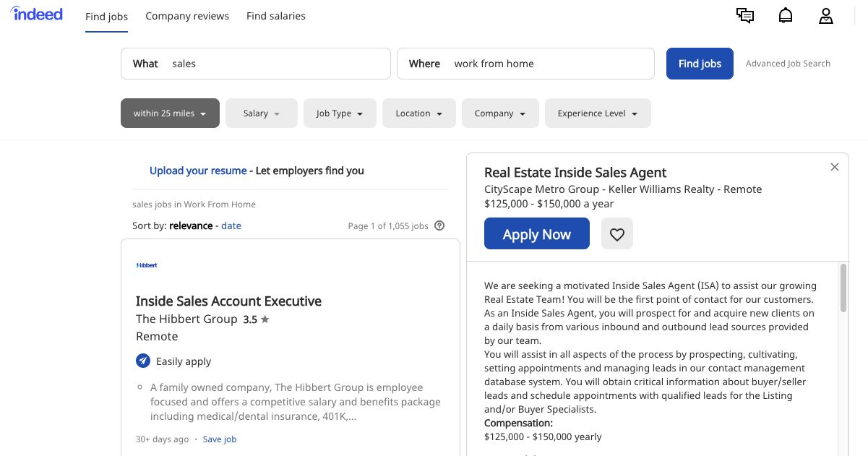Save the Real Estate job with the heart icon
This screenshot has width=868, height=456.
click(616, 233)
